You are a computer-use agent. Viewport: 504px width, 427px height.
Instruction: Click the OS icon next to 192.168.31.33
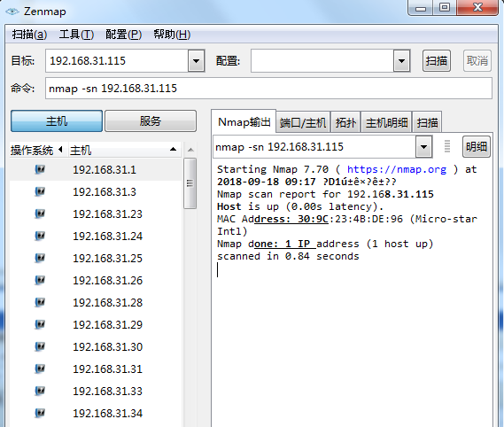coord(40,392)
